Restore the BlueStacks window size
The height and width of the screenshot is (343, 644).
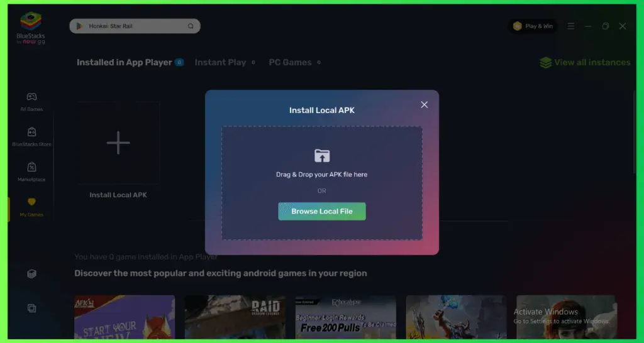pos(606,26)
